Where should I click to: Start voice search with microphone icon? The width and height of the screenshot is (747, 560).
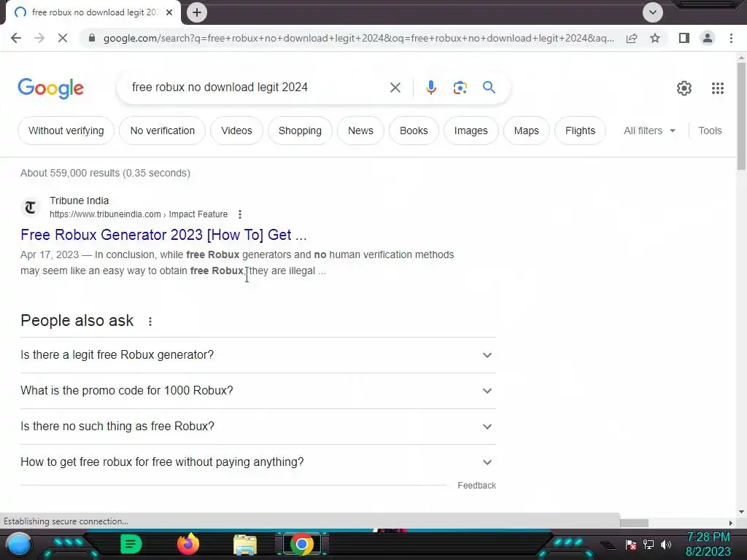(x=430, y=87)
